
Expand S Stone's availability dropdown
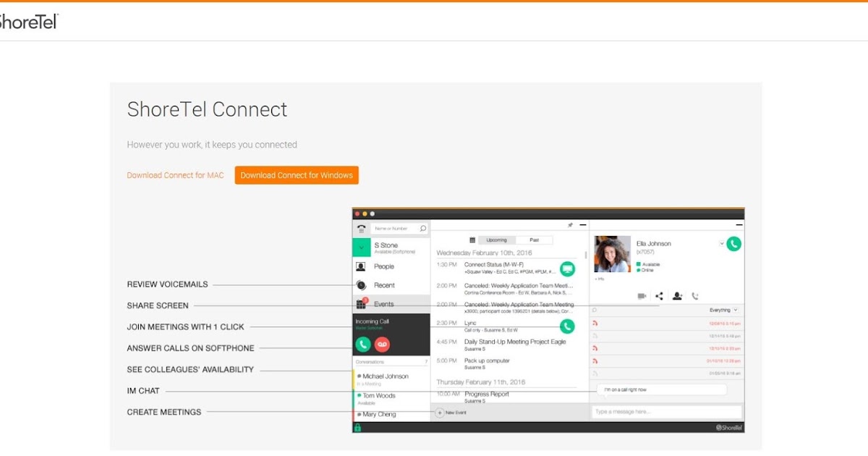(361, 248)
